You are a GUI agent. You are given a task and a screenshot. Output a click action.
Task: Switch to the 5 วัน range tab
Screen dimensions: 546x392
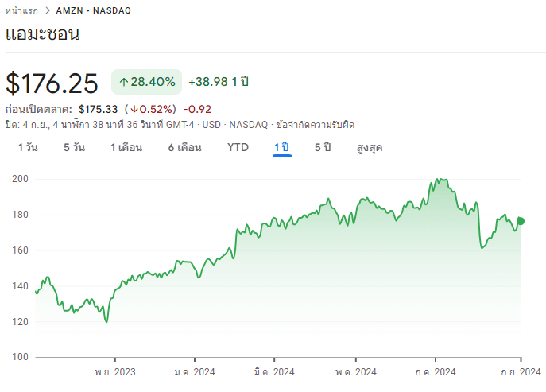click(74, 147)
